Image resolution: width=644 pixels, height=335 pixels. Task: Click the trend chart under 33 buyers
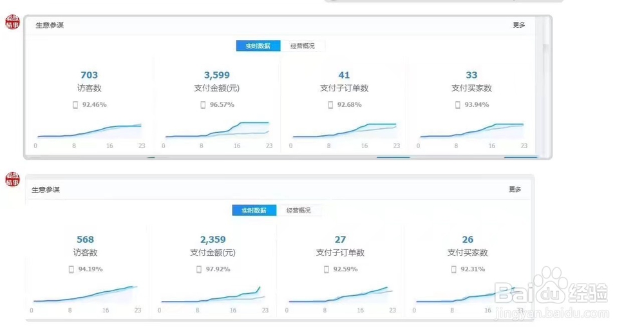point(472,131)
